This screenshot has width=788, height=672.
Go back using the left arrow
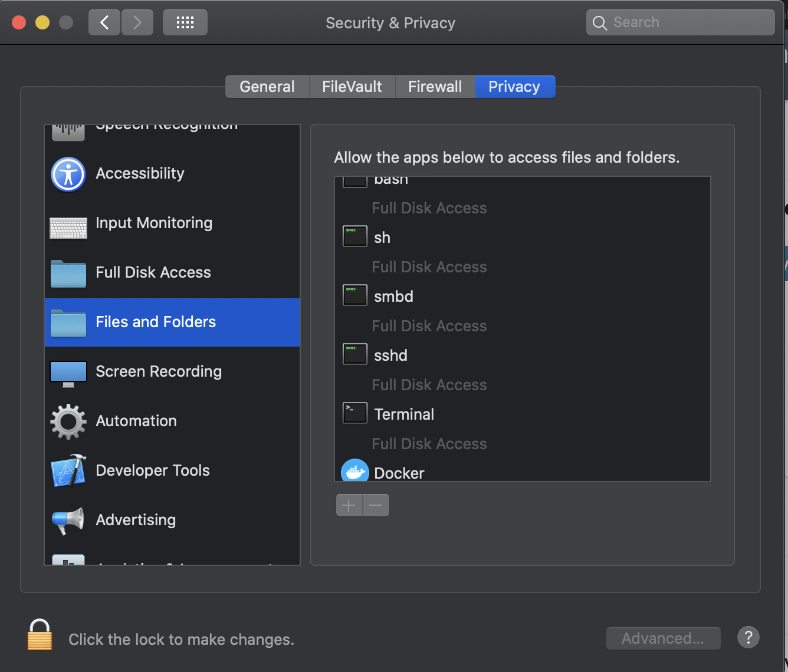[104, 23]
